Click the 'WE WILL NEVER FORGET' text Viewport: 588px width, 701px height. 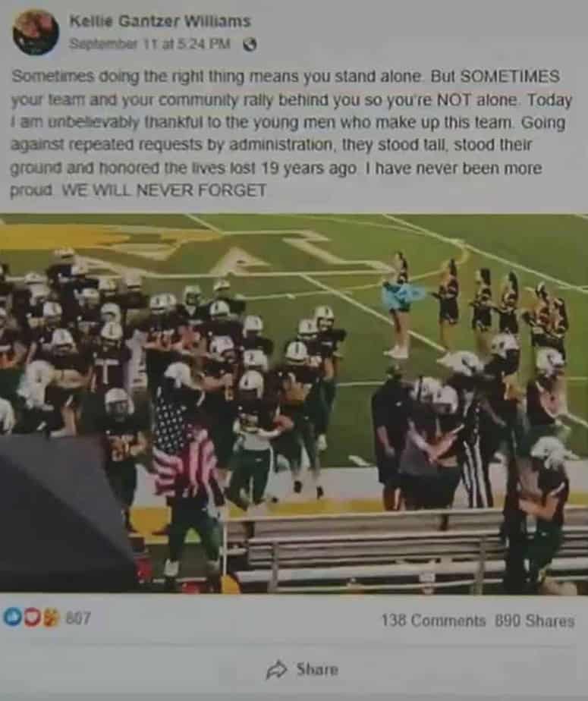pyautogui.click(x=164, y=191)
